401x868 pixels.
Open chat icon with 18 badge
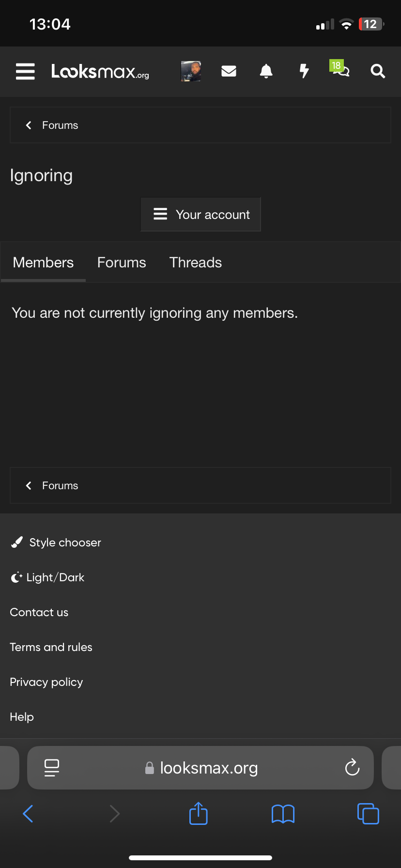340,69
